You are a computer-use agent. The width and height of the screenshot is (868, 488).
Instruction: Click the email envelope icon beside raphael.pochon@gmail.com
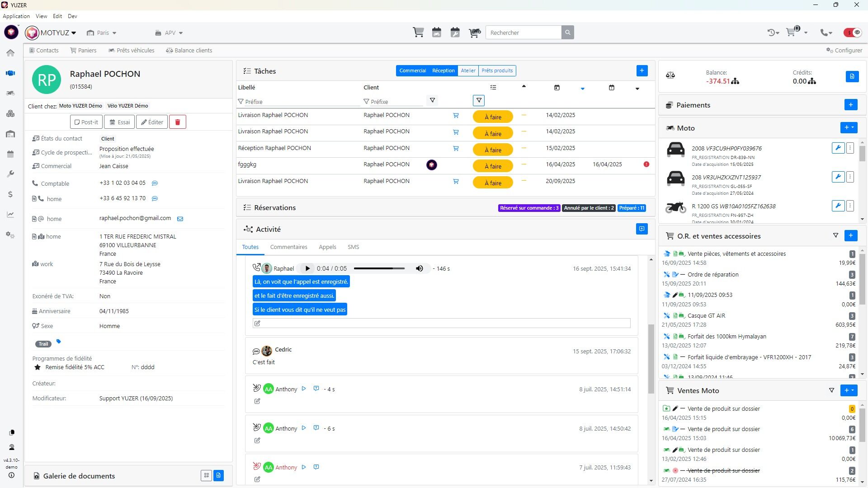point(180,219)
